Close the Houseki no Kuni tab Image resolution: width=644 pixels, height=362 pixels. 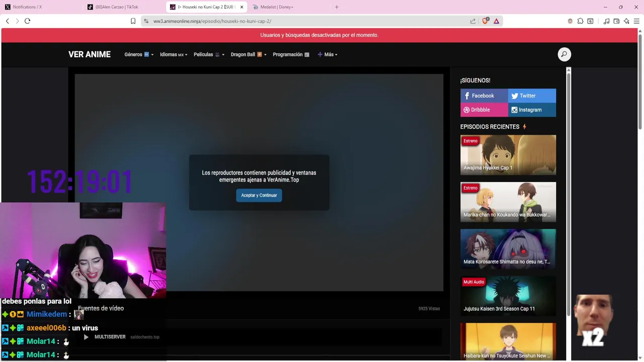coord(242,7)
